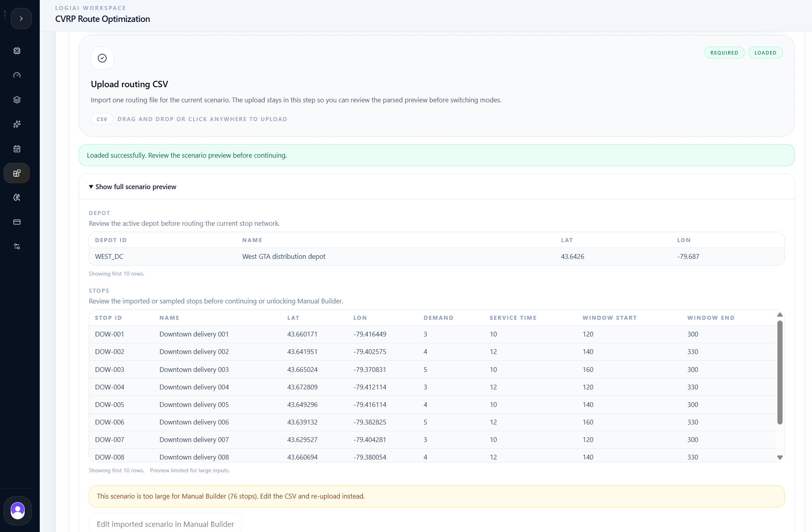Open the card billing sidebar icon
The width and height of the screenshot is (812, 532).
(17, 222)
